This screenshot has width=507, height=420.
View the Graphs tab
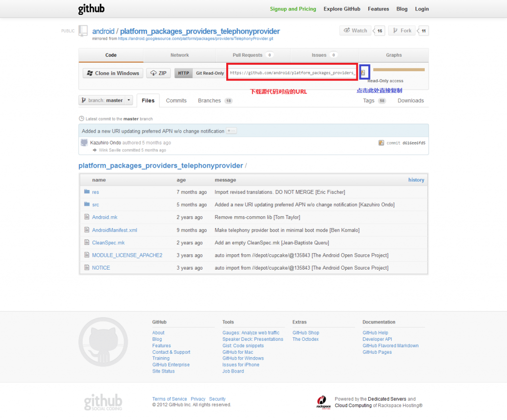pyautogui.click(x=394, y=55)
